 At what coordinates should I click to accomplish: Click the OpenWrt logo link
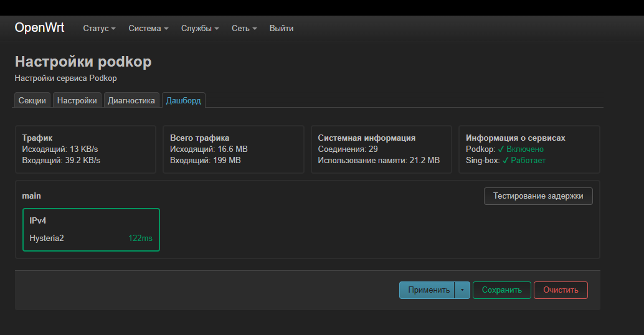coord(39,27)
